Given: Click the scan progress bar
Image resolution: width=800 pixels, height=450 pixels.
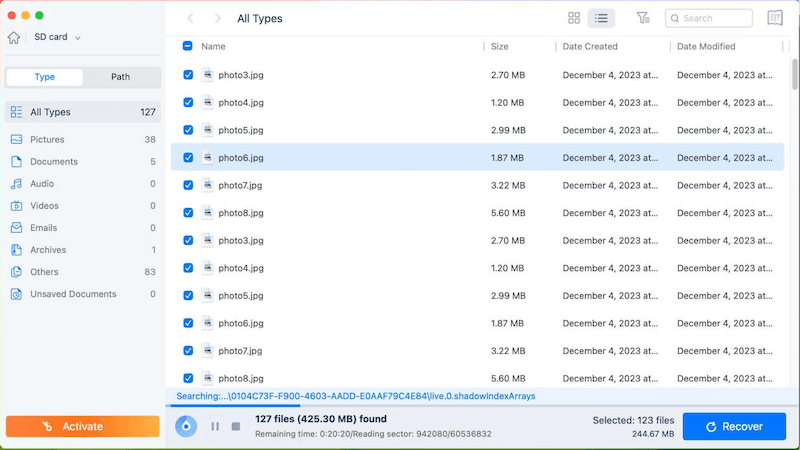Looking at the screenshot, I should point(482,406).
